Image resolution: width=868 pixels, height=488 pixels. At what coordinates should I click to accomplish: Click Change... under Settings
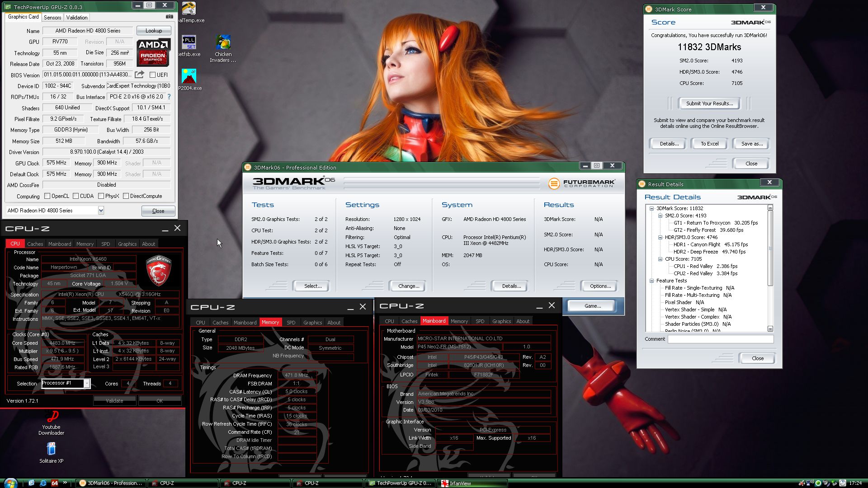click(409, 286)
